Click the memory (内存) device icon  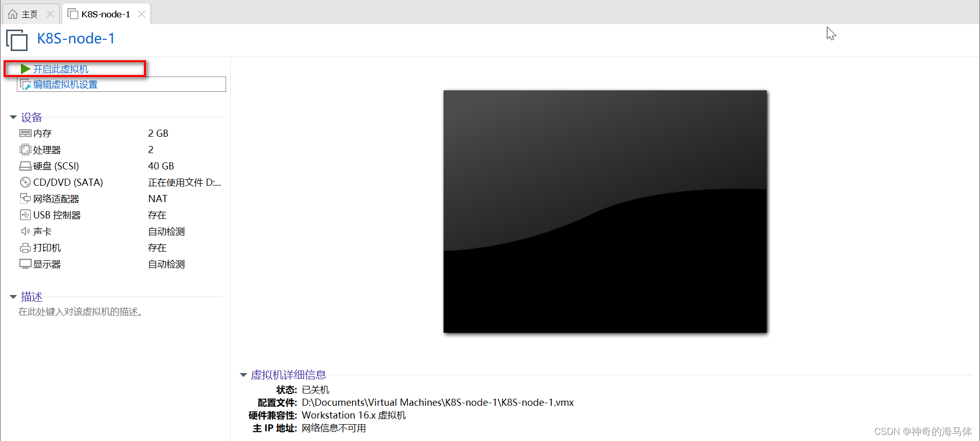tap(26, 133)
